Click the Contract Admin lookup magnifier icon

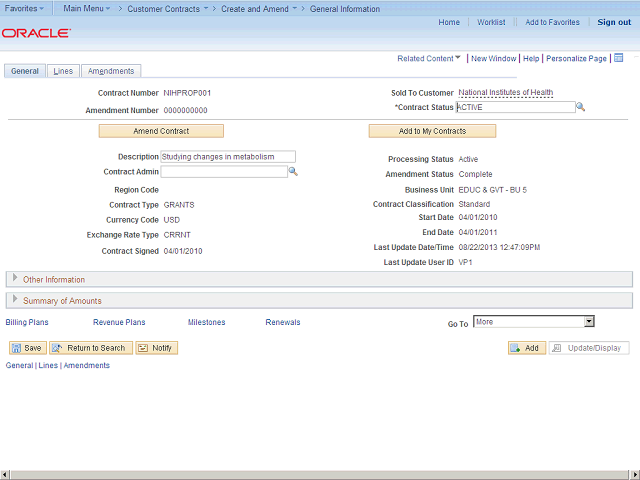pyautogui.click(x=293, y=172)
